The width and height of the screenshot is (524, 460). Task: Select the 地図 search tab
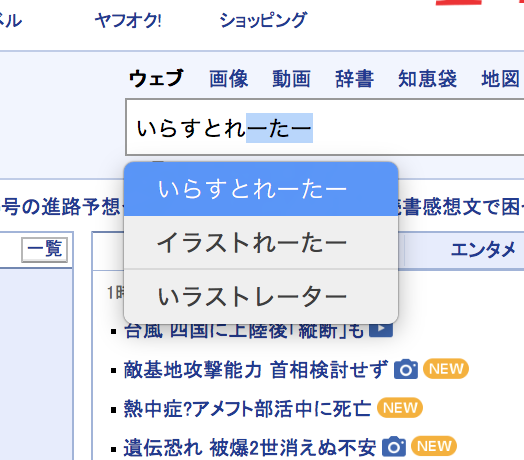coord(500,79)
